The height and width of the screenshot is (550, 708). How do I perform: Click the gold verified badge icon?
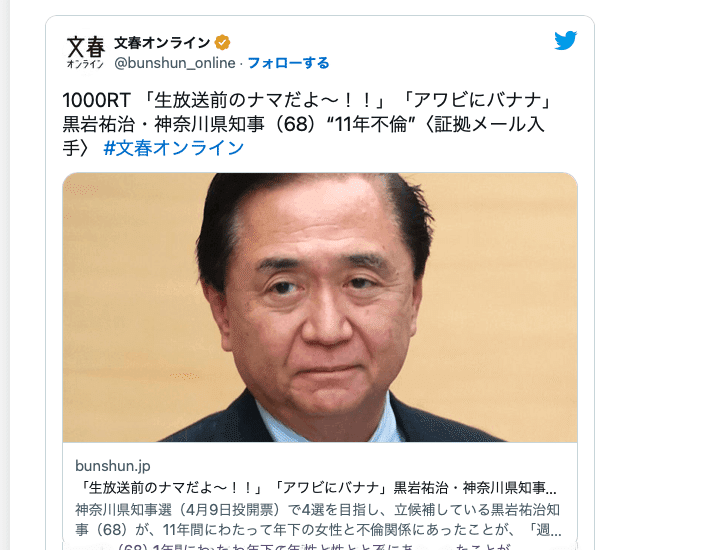click(222, 42)
